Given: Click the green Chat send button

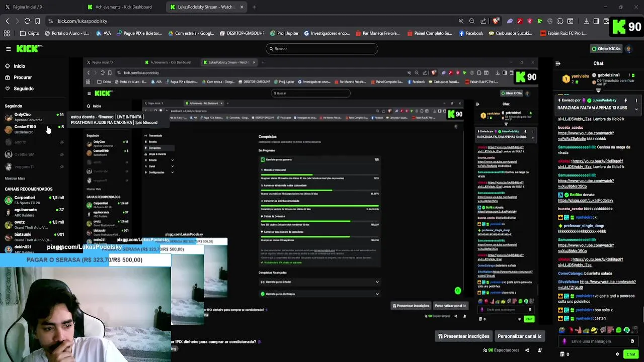Looking at the screenshot, I should 631,354.
